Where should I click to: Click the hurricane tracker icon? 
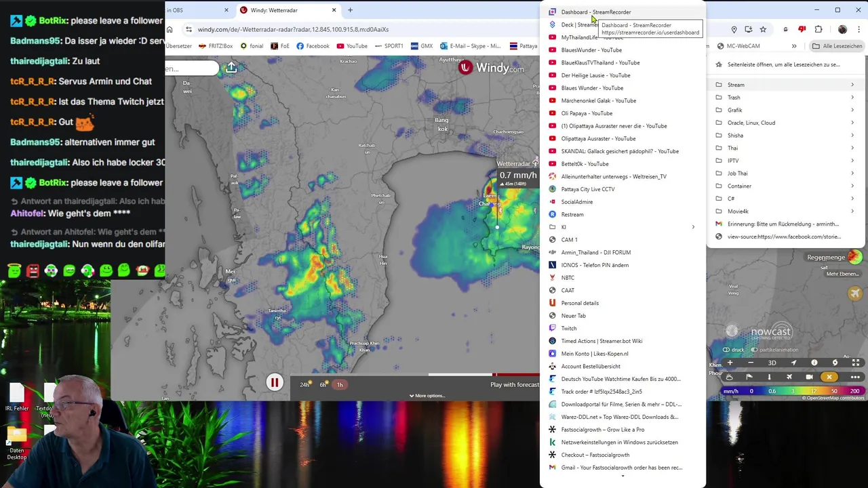pyautogui.click(x=835, y=363)
